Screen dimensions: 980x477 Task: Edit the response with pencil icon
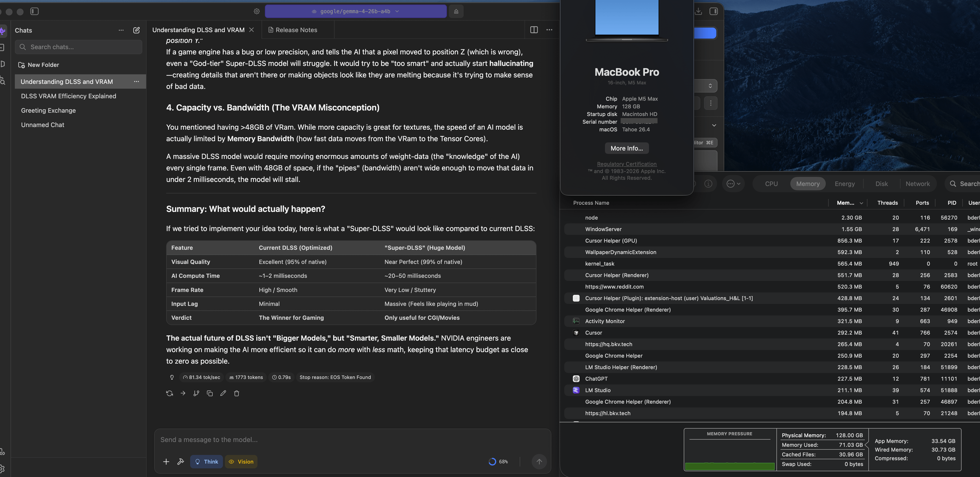click(223, 393)
